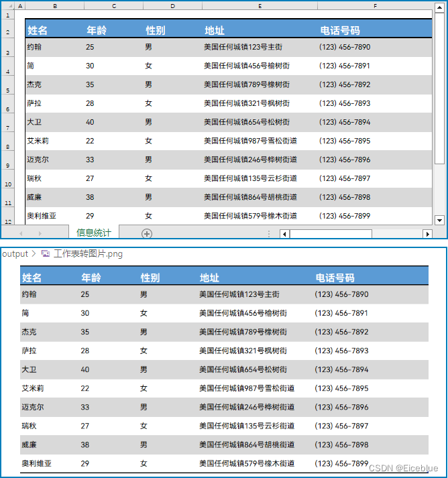Image resolution: width=448 pixels, height=478 pixels.
Task: Select row 11 header
Action: click(7, 198)
